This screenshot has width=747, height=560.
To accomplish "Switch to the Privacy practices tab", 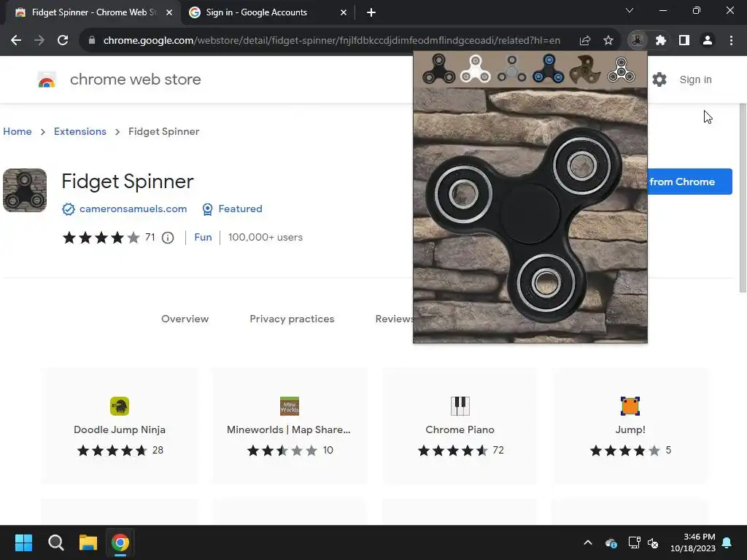I will click(292, 319).
